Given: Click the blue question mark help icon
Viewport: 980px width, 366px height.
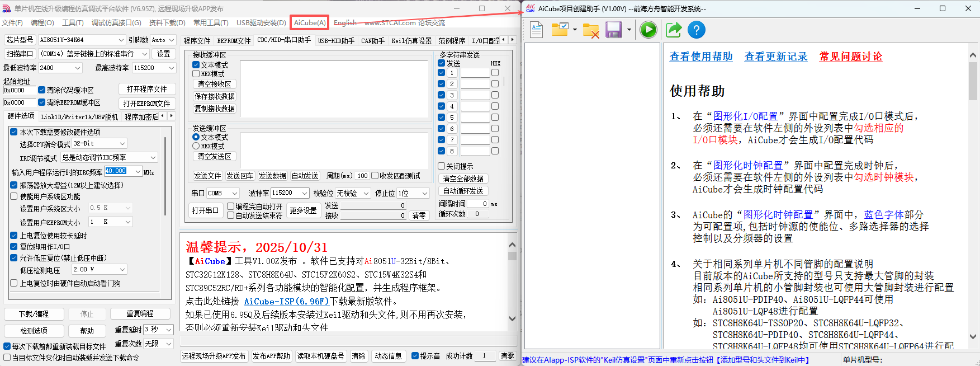Looking at the screenshot, I should click(x=697, y=30).
